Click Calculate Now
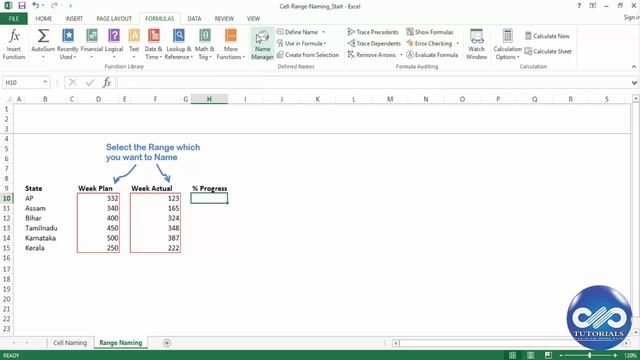 point(547,36)
